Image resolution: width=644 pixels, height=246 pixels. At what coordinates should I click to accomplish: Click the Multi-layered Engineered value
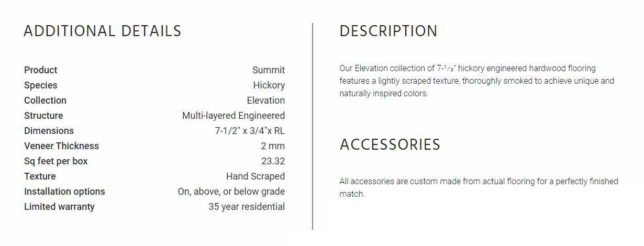pyautogui.click(x=234, y=116)
